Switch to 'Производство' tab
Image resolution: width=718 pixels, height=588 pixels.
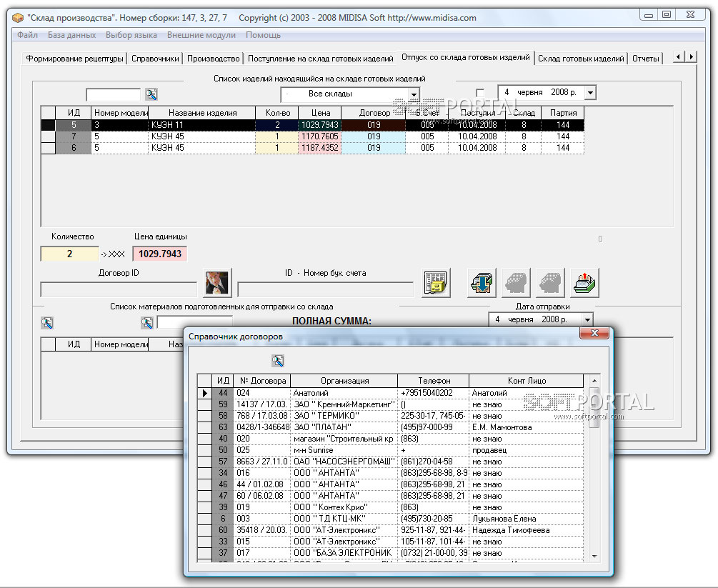tap(214, 59)
